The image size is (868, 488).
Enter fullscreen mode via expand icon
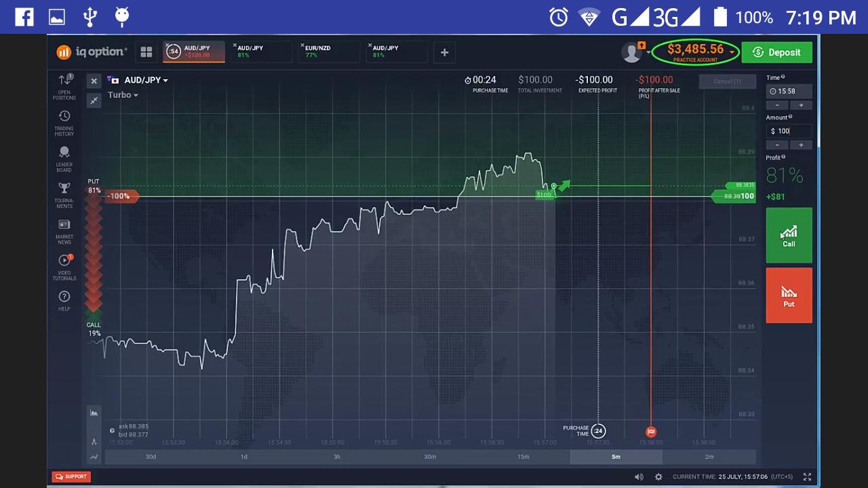point(807,476)
